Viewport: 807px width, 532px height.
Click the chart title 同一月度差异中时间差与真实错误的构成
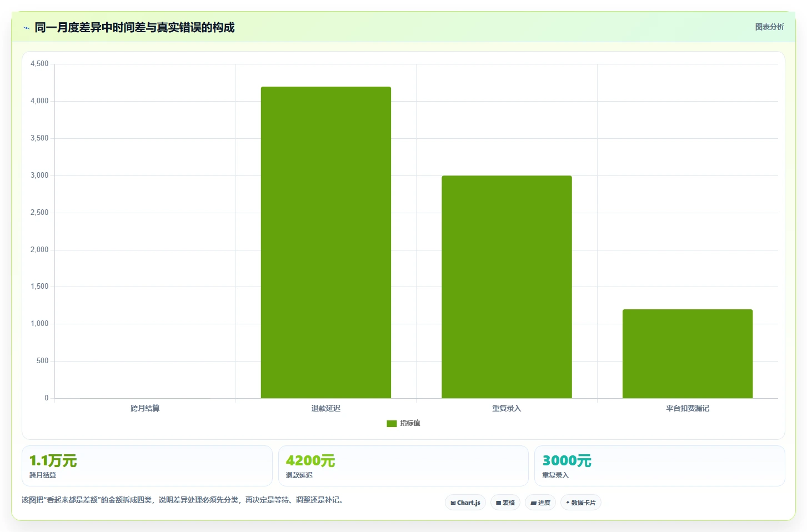coord(134,27)
